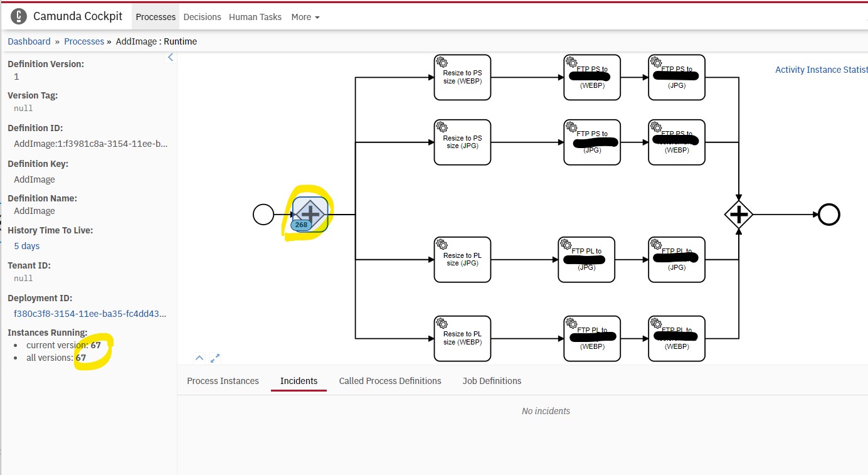Click the 'No incidents' message text
The width and height of the screenshot is (868, 475).
(546, 411)
